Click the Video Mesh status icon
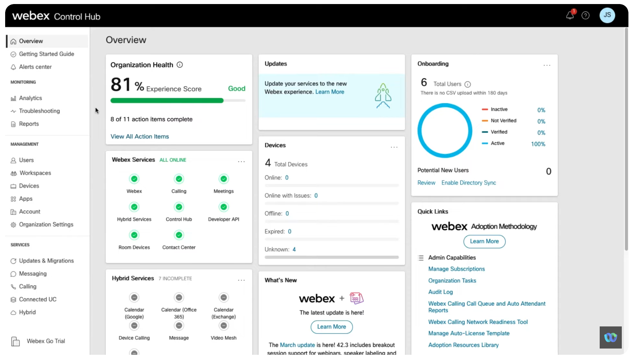This screenshot has height=364, width=631. [x=224, y=326]
